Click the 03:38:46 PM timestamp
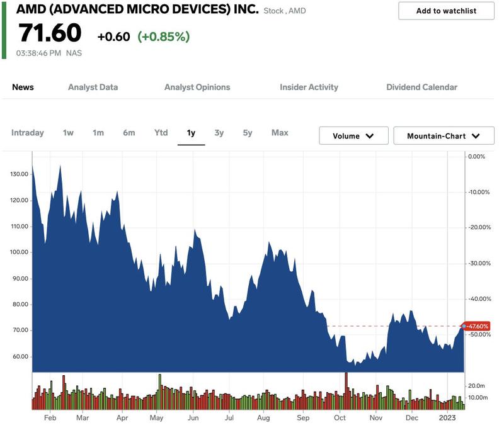 click(38, 53)
